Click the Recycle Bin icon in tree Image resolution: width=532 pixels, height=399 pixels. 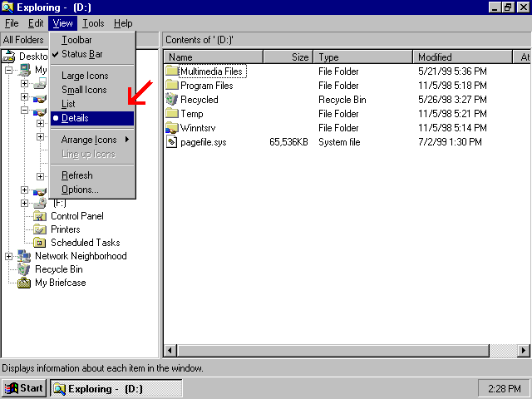pyautogui.click(x=24, y=269)
